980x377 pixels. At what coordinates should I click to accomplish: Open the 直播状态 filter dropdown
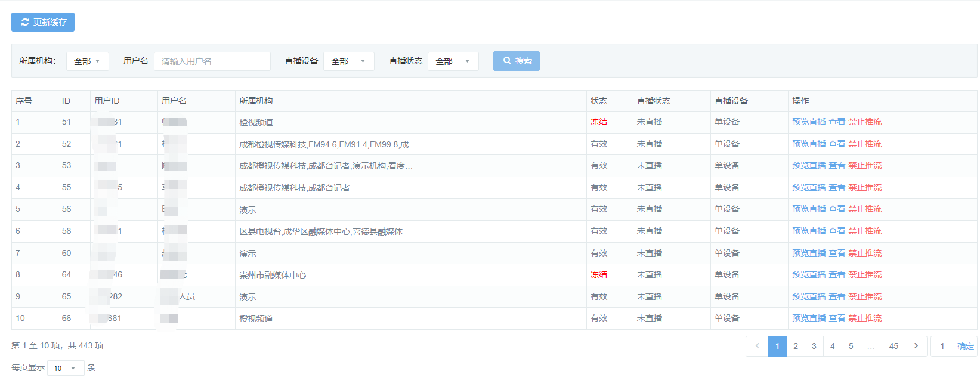click(x=453, y=61)
